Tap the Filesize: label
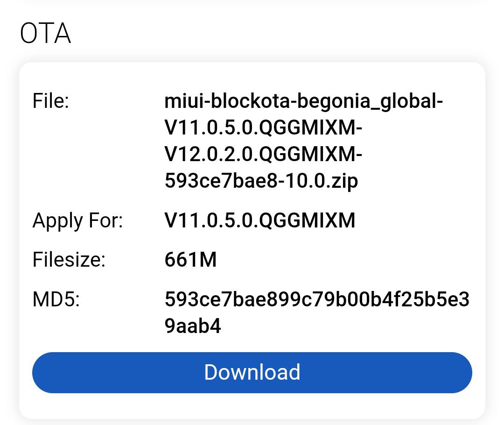This screenshot has width=504, height=425. [69, 260]
